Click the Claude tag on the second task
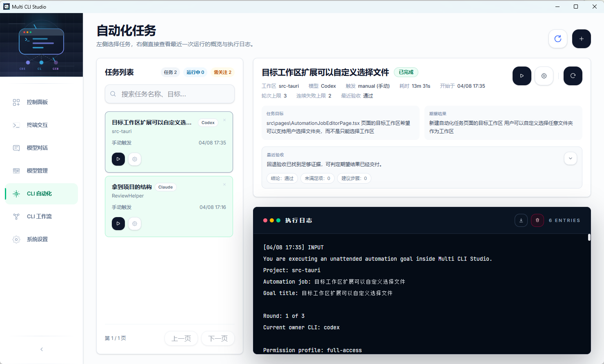604x364 pixels. click(166, 187)
